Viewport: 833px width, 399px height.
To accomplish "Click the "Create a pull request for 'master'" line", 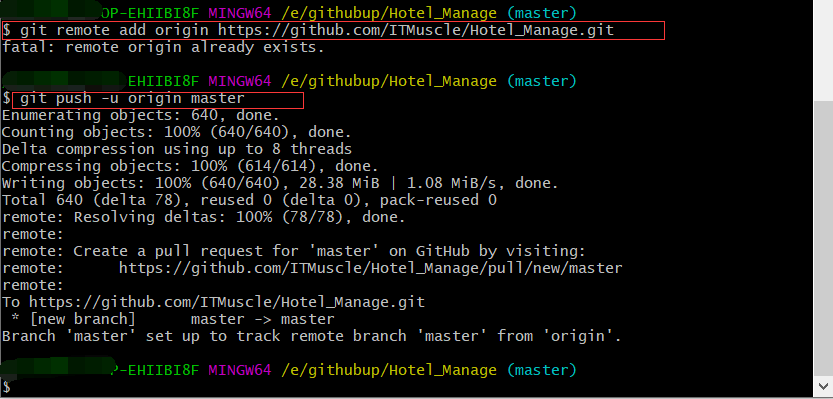I will click(x=294, y=251).
